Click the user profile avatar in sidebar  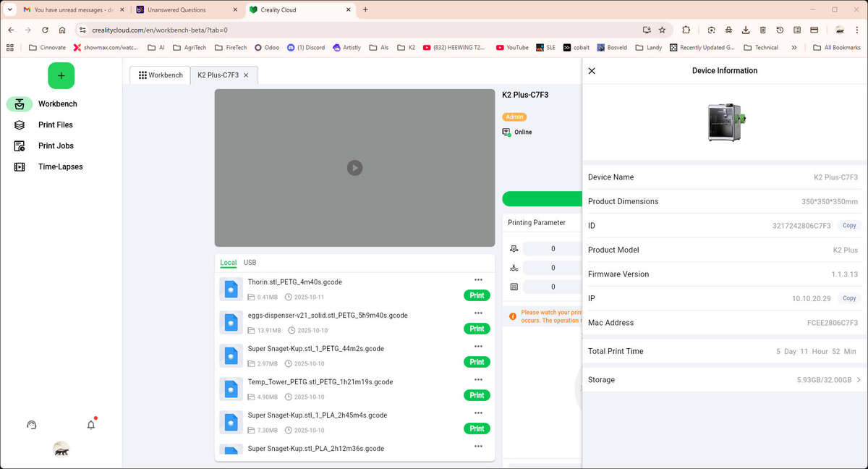point(61,449)
